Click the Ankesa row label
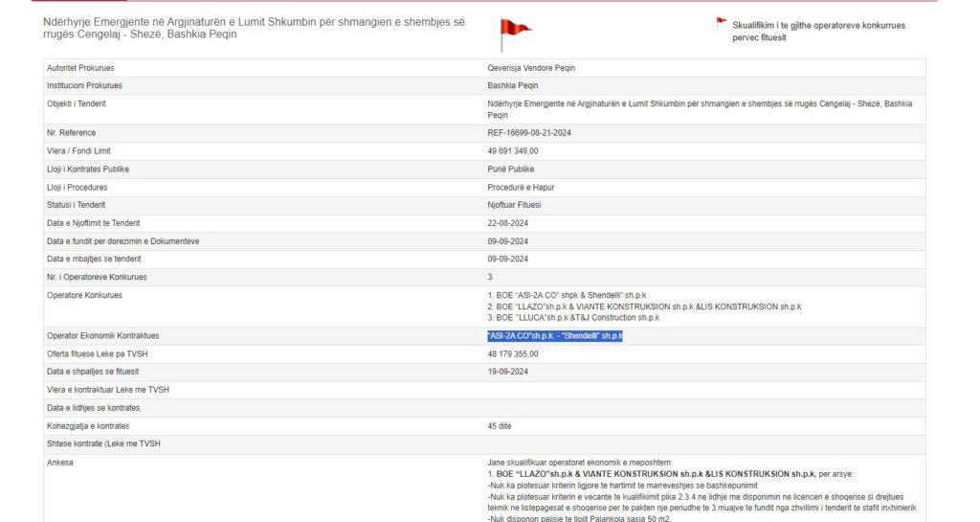Image resolution: width=980 pixels, height=522 pixels. tap(60, 463)
